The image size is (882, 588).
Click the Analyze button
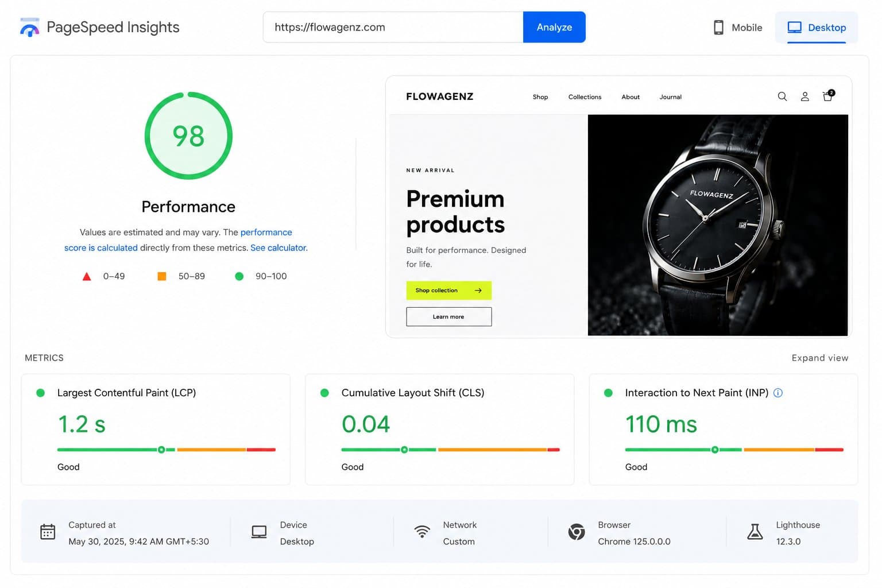[554, 27]
